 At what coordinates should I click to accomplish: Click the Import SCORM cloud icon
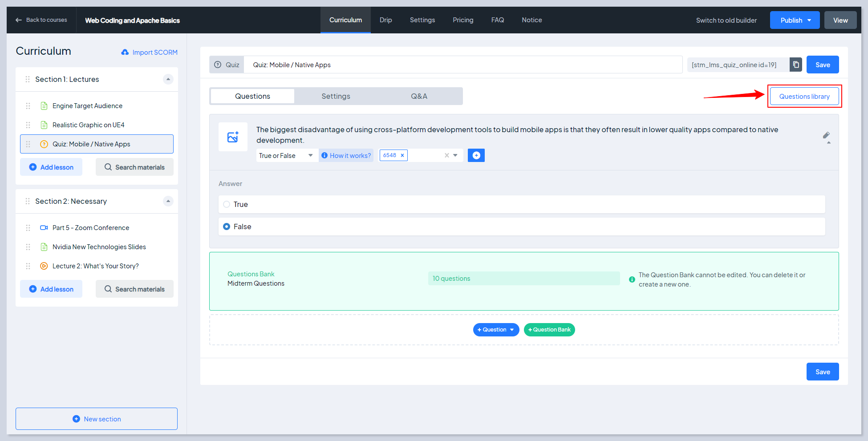(125, 53)
